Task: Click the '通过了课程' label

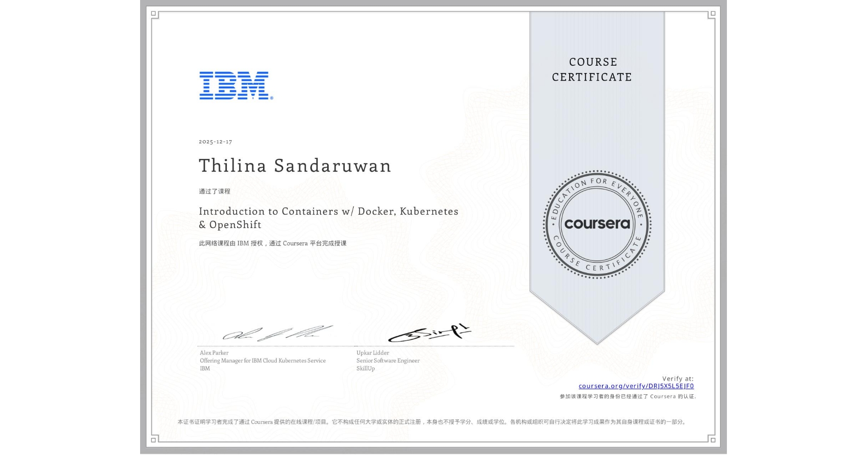Action: [x=215, y=191]
